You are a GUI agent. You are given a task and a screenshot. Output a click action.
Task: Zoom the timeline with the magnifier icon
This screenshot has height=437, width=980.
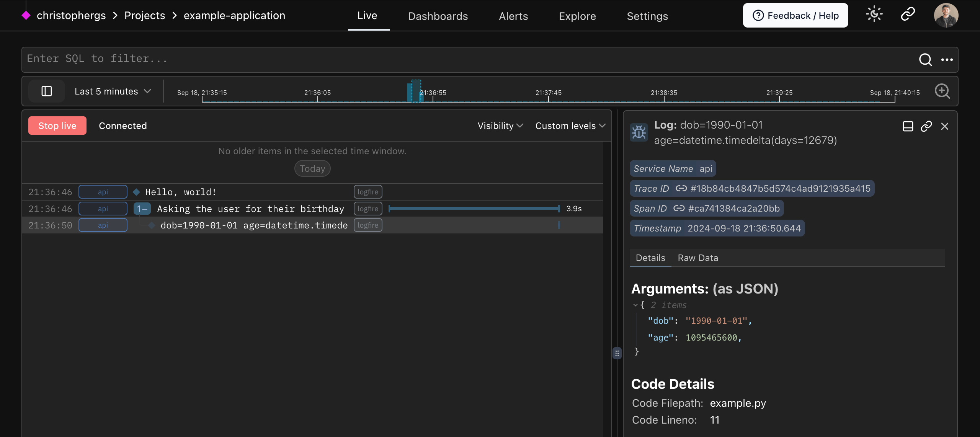point(942,91)
